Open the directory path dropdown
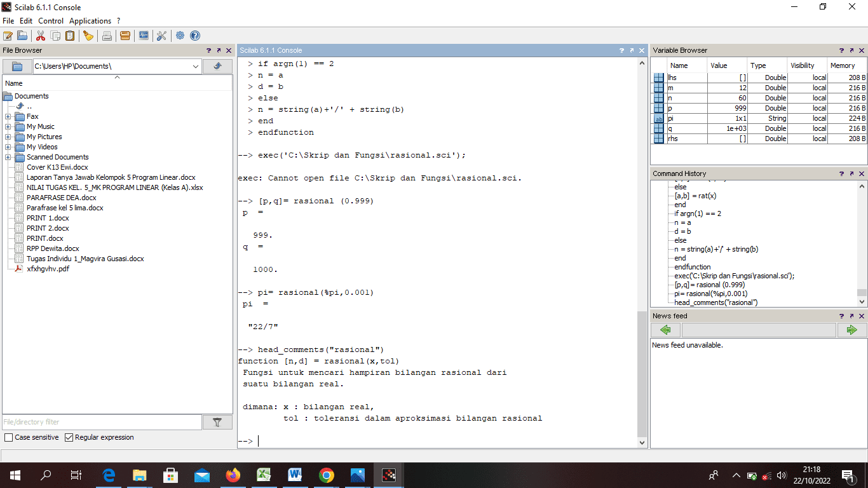The width and height of the screenshot is (868, 488). 196,66
